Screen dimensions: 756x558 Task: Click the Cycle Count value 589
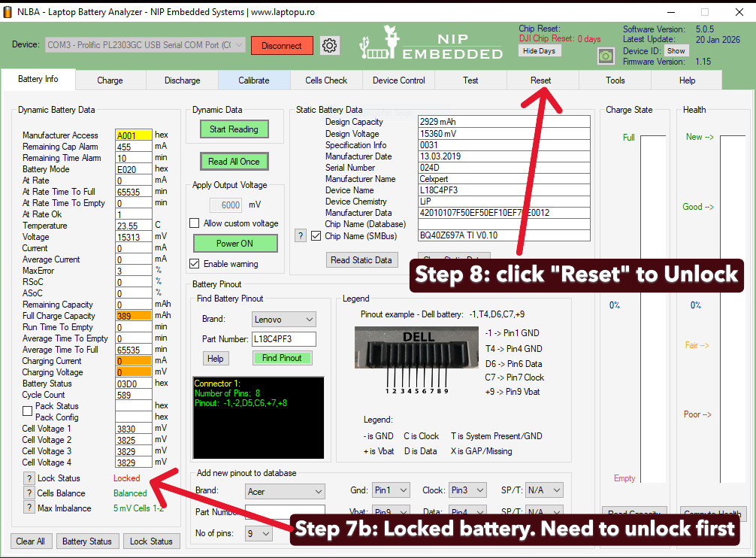click(134, 395)
